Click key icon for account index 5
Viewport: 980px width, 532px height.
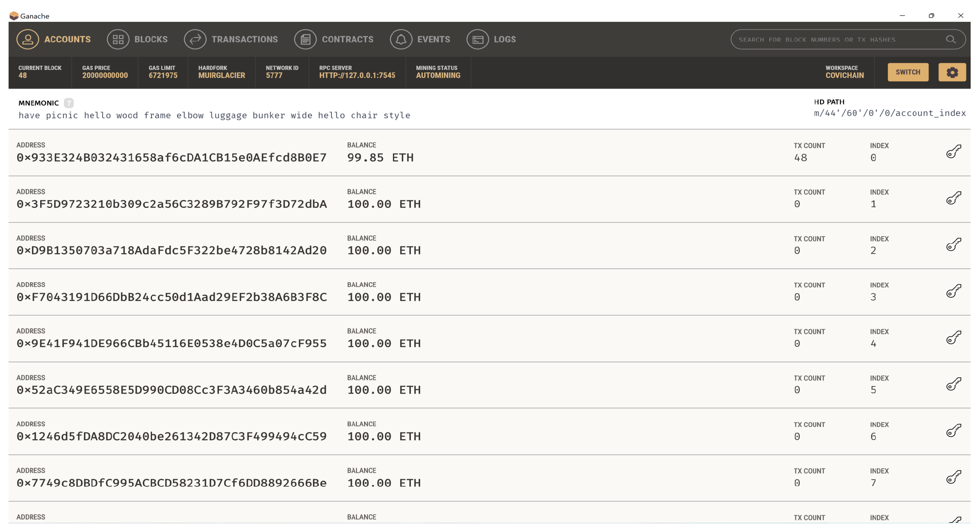[x=953, y=384]
